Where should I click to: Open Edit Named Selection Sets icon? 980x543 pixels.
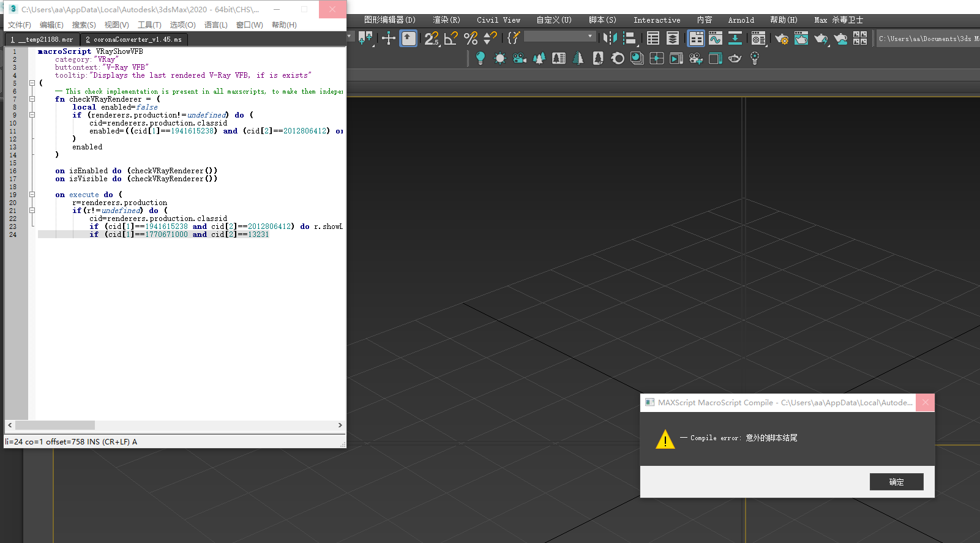point(514,39)
